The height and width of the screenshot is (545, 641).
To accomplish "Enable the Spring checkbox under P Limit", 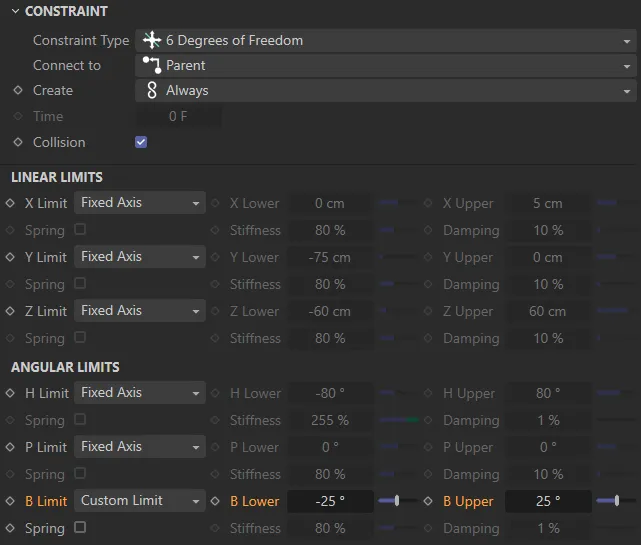I will (x=80, y=473).
